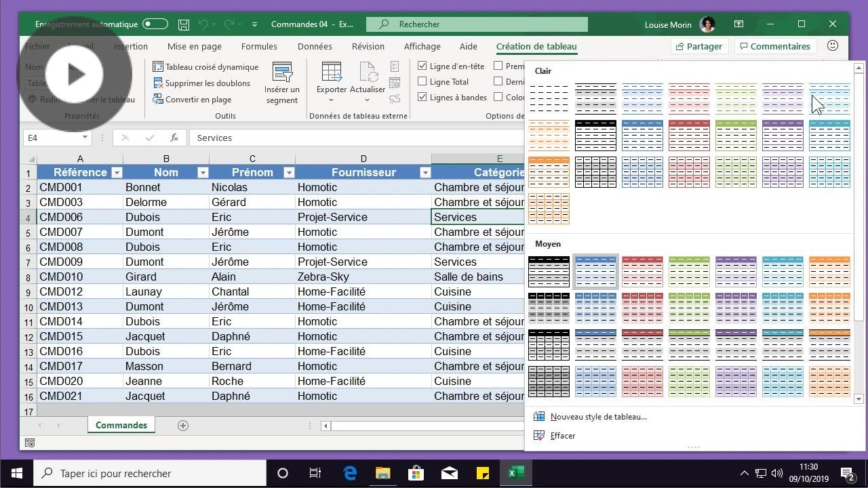Click Convertir en plage
Screen dimensions: 868x488
click(198, 100)
